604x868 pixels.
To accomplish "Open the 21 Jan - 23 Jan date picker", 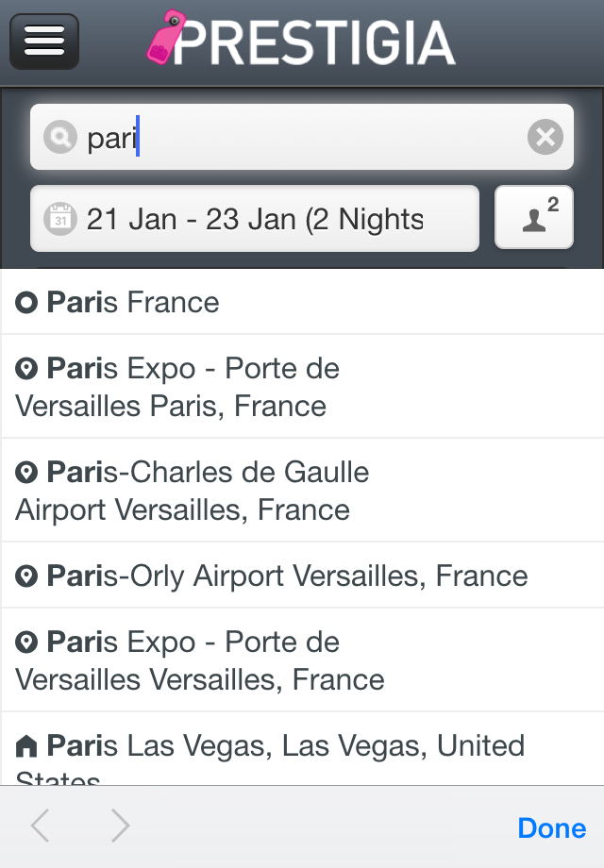I will (255, 219).
